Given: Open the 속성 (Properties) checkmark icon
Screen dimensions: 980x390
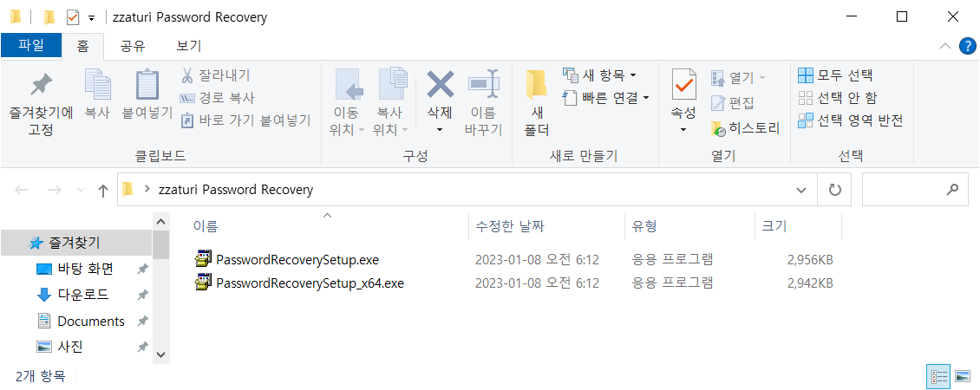Looking at the screenshot, I should [x=683, y=84].
